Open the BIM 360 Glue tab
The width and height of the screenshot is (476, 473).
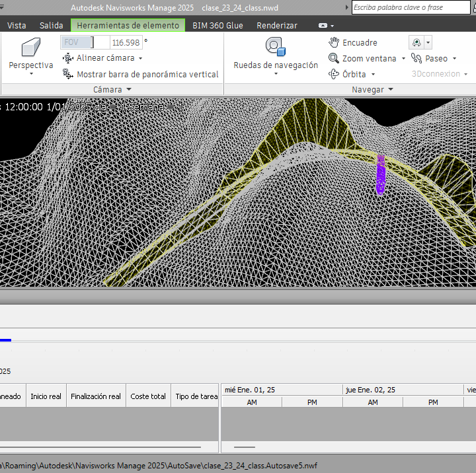(218, 25)
